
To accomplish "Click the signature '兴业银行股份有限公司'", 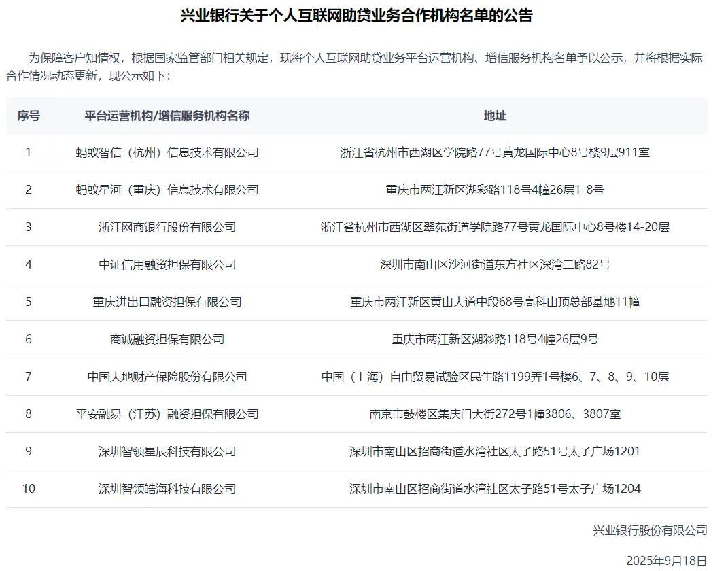I will tap(650, 531).
